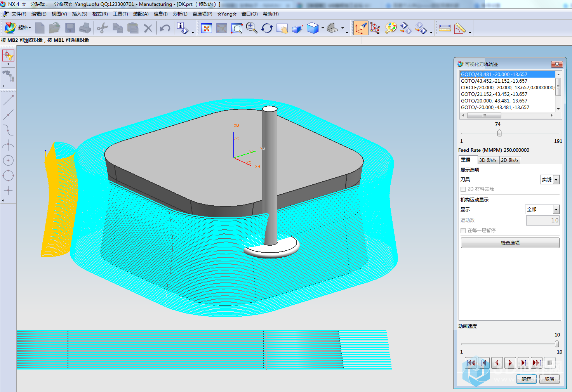
Task: Click the Cut scissors icon
Action: (x=103, y=28)
